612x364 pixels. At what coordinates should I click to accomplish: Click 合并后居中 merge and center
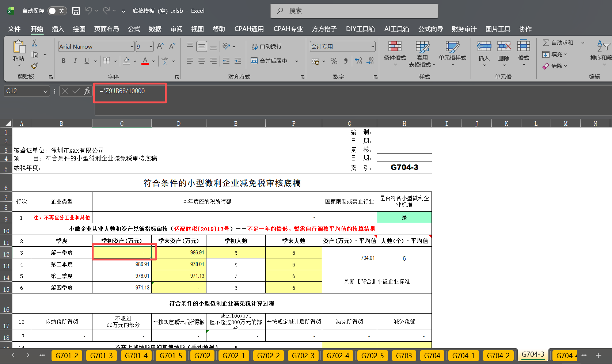[269, 61]
